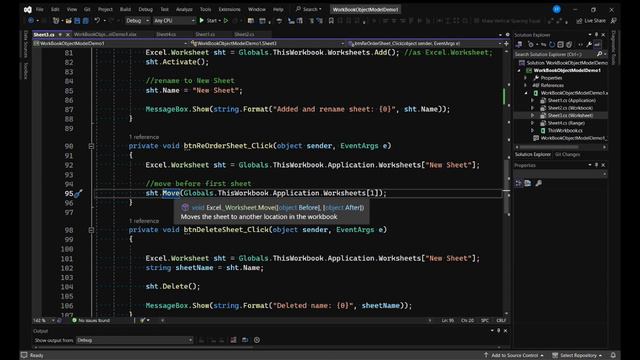Click Start Without Debugging green outline arrow

coord(226,20)
